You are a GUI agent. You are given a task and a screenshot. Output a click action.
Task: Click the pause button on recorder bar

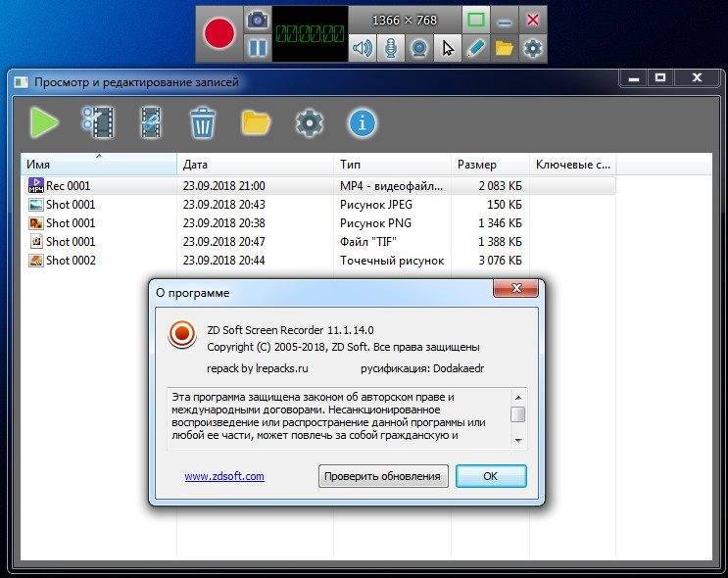click(x=258, y=48)
